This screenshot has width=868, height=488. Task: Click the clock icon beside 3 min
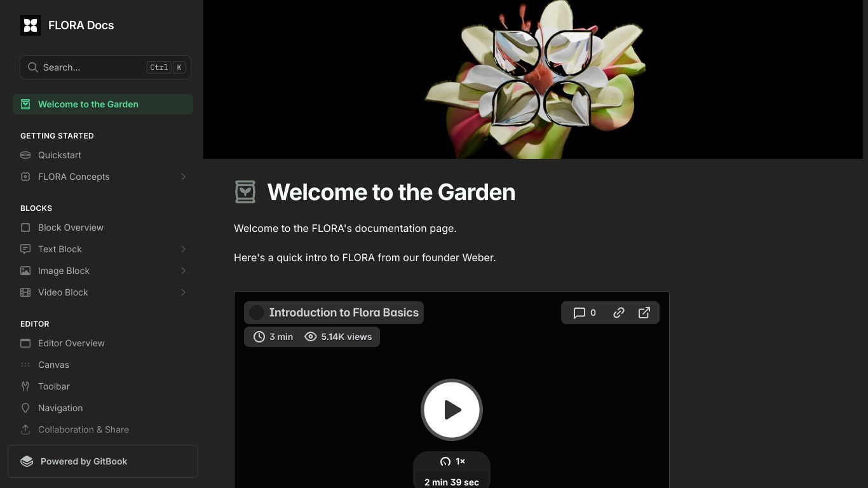(259, 337)
